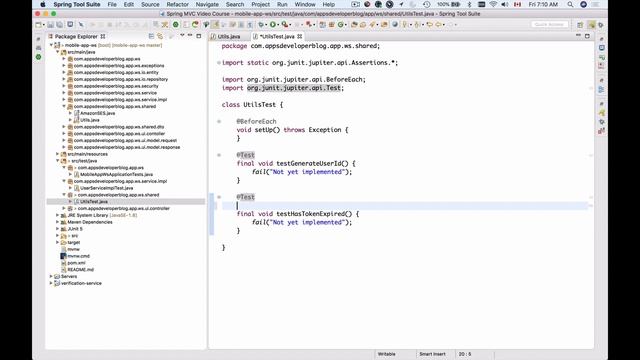Minimize the Package Explorer view
640x360 pixels.
(x=190, y=36)
